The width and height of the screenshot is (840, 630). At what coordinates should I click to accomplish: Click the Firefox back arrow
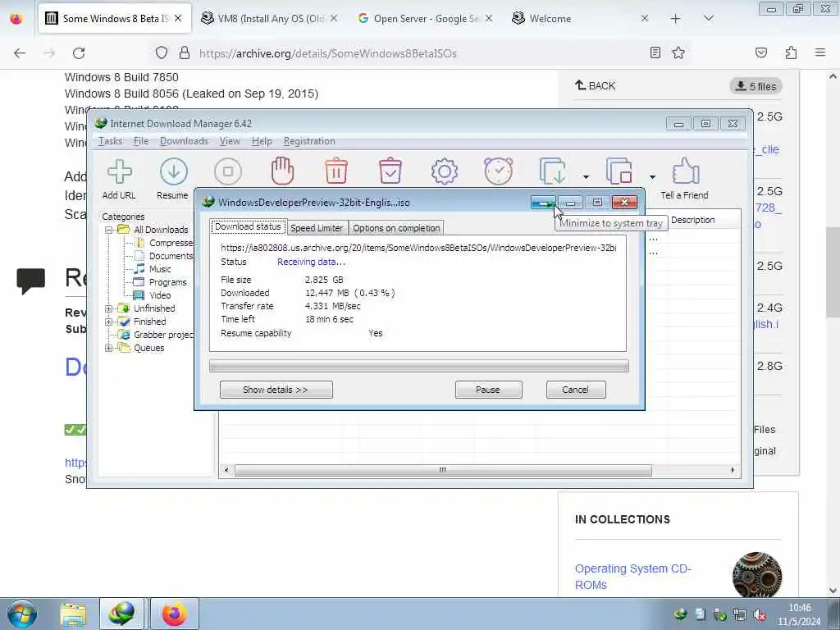20,53
